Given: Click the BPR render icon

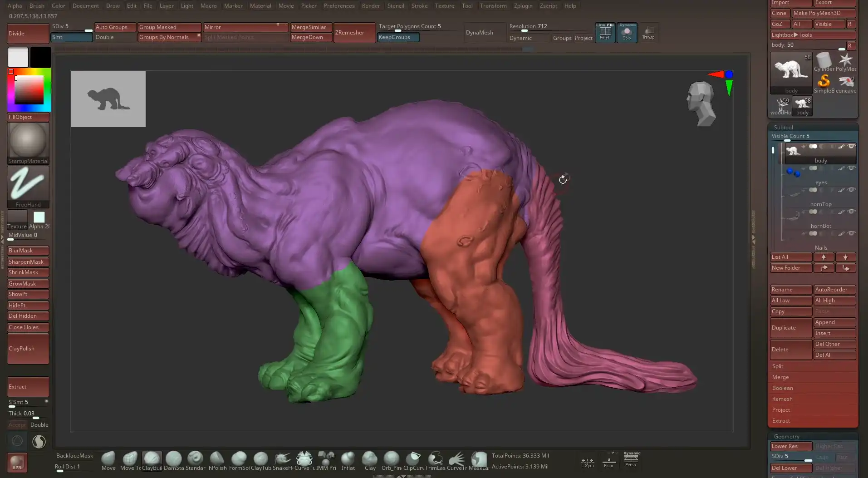Looking at the screenshot, I should (x=17, y=462).
